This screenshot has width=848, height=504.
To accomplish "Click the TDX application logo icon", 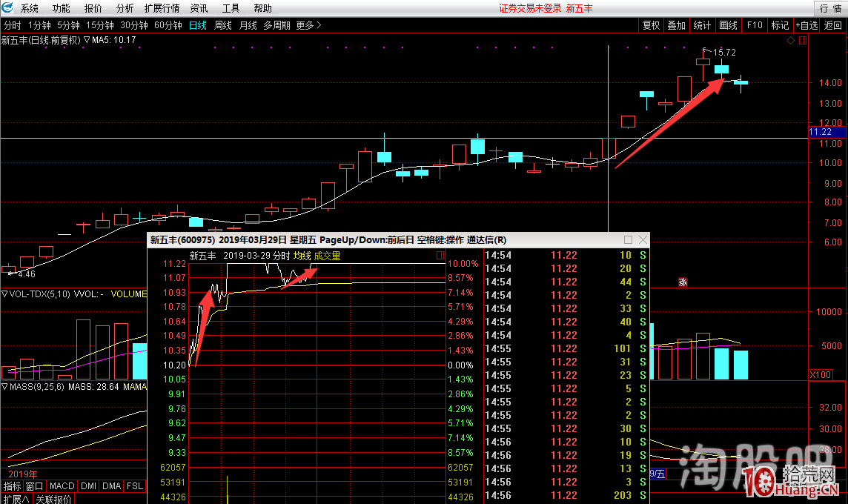I will point(7,7).
